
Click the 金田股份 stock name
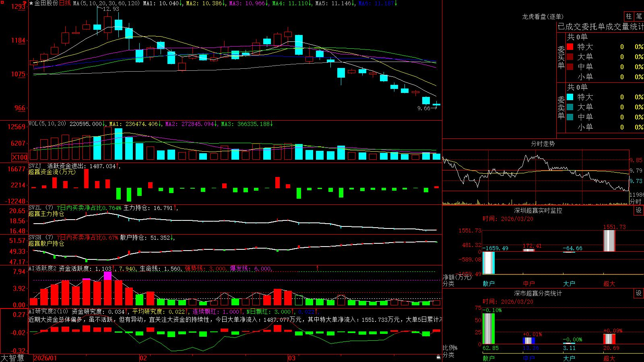coord(46,3)
